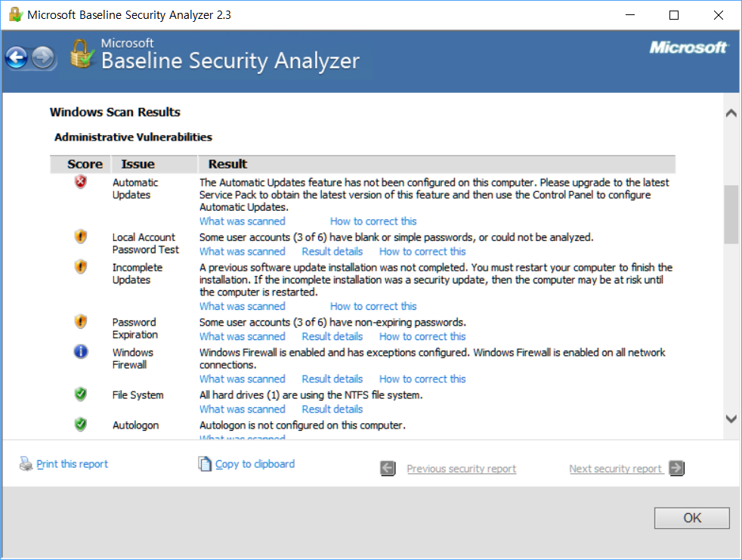Screen dimensions: 742x560
Task: Click the yellow warning shield for Local Account Password Test
Action: pyautogui.click(x=81, y=237)
